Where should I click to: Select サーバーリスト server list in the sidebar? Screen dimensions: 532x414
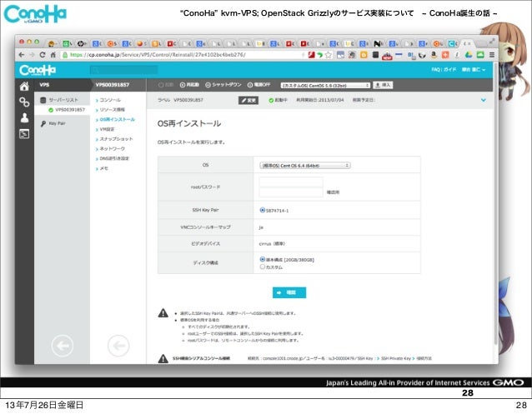click(x=62, y=100)
